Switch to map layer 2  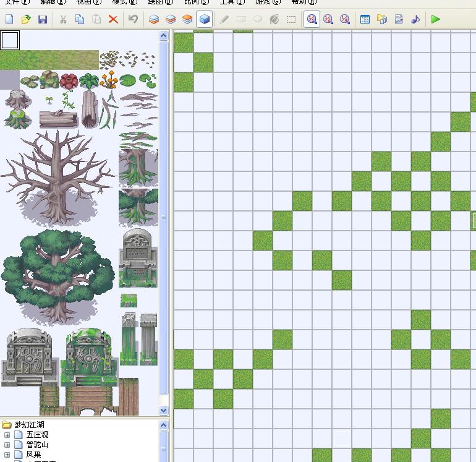171,19
